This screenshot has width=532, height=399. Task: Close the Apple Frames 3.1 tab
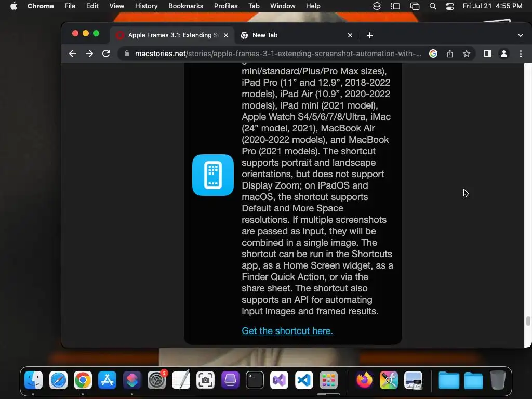(x=226, y=35)
